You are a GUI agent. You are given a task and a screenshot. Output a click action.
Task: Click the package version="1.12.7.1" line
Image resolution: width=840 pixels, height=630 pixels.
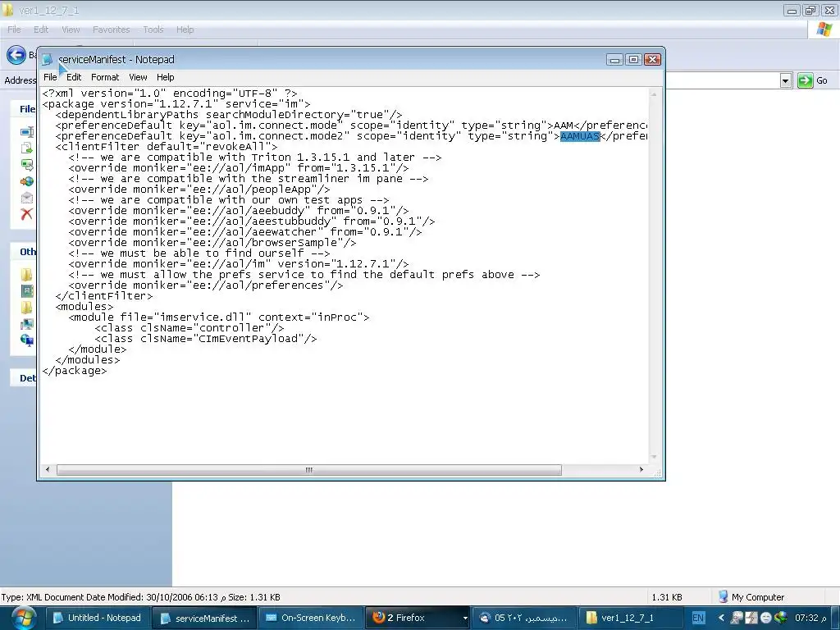[176, 104]
